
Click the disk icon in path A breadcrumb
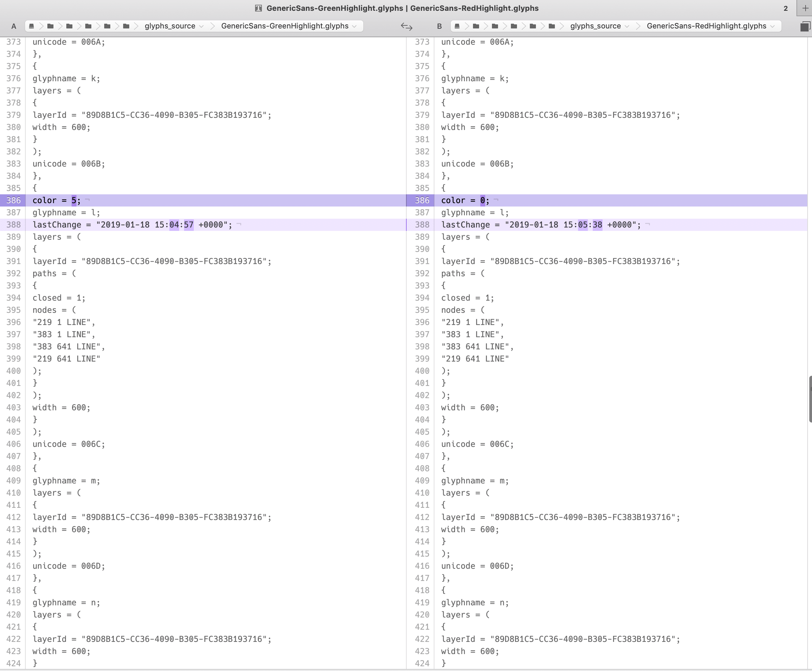[x=32, y=26]
